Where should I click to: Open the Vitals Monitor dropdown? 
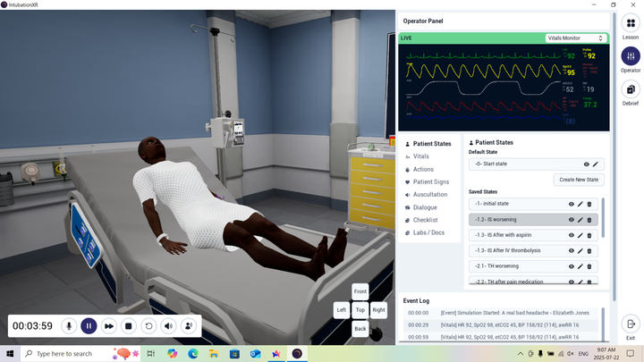[576, 38]
